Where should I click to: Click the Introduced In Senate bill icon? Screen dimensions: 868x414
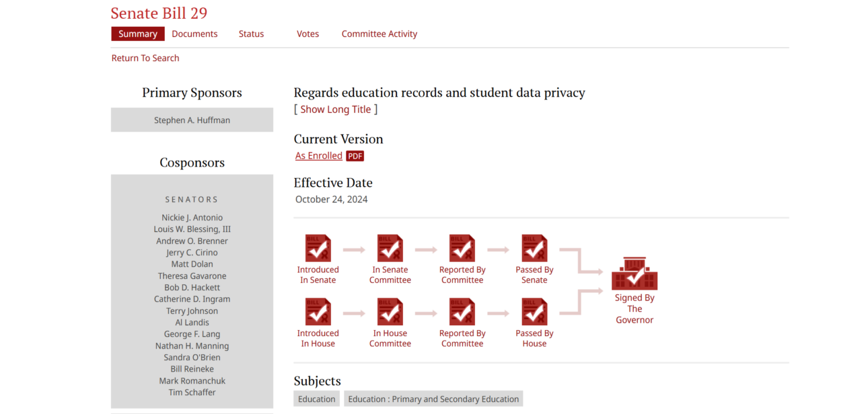pos(318,248)
